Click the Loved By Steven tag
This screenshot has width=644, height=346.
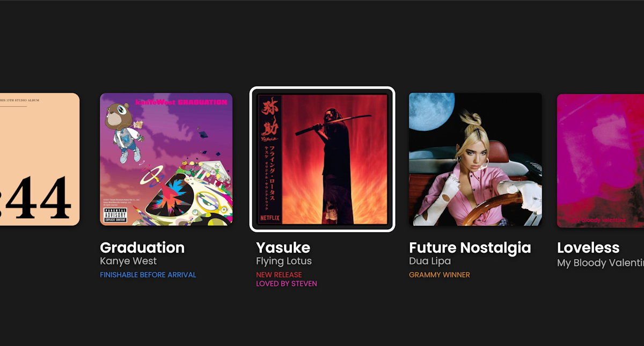(287, 284)
